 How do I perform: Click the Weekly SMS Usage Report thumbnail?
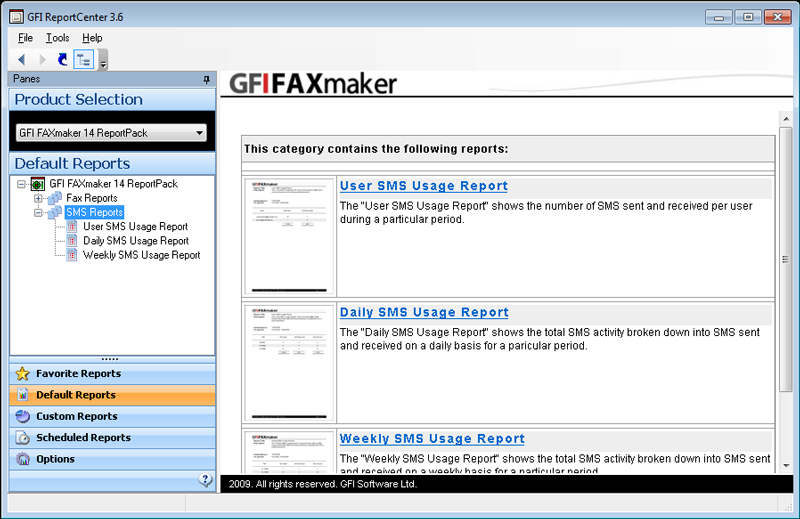tap(289, 452)
